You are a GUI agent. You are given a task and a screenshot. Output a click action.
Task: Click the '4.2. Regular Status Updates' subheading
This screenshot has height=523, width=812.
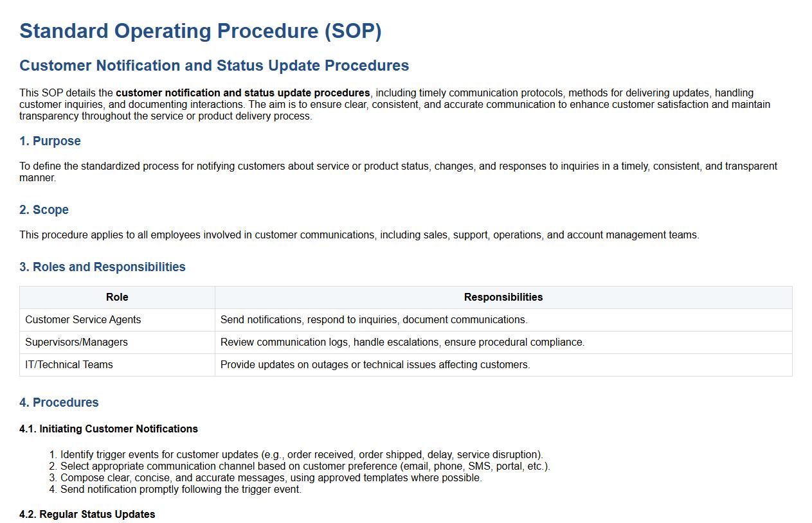pos(87,514)
